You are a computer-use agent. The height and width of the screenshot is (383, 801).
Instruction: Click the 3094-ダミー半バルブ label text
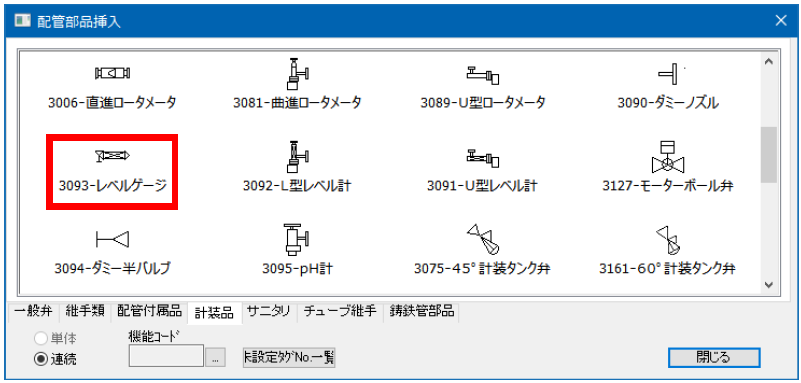[x=112, y=267]
